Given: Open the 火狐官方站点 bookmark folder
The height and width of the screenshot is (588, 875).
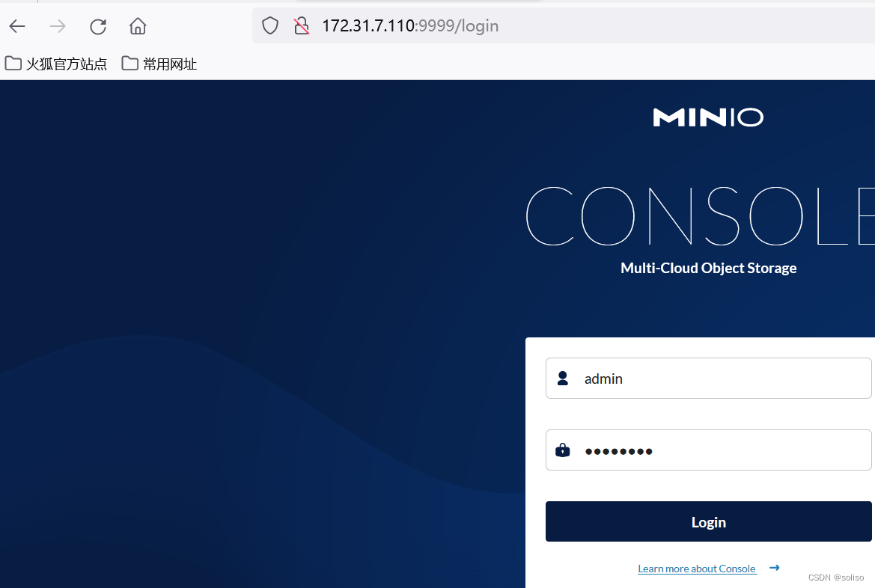Looking at the screenshot, I should coord(56,64).
